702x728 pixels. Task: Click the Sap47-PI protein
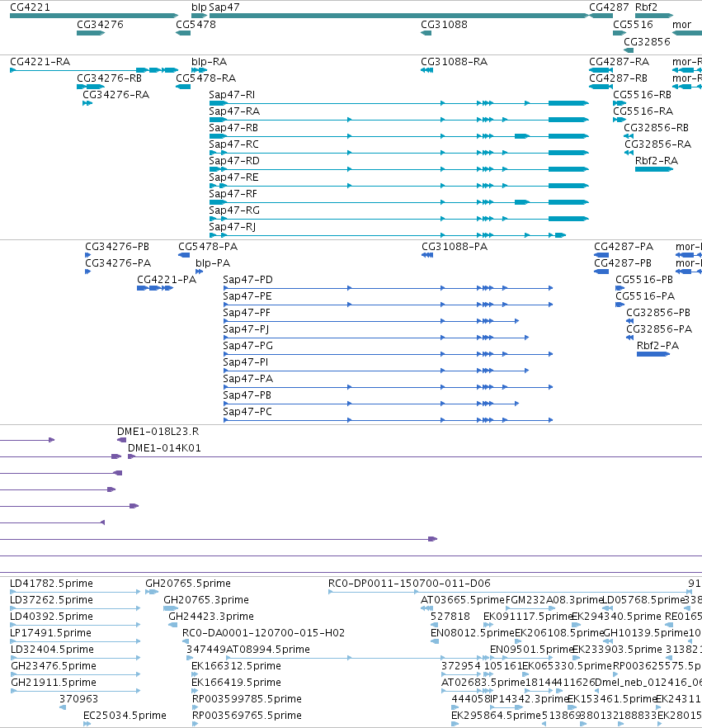coord(376,371)
